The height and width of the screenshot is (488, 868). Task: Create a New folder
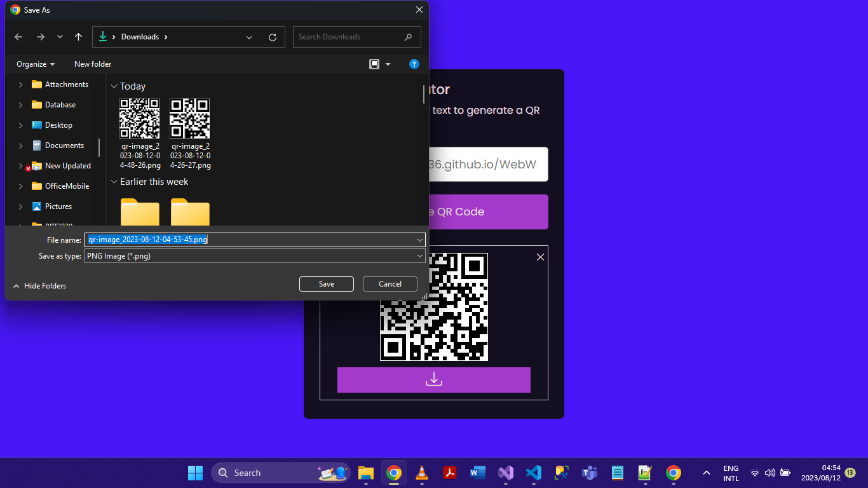(x=93, y=64)
